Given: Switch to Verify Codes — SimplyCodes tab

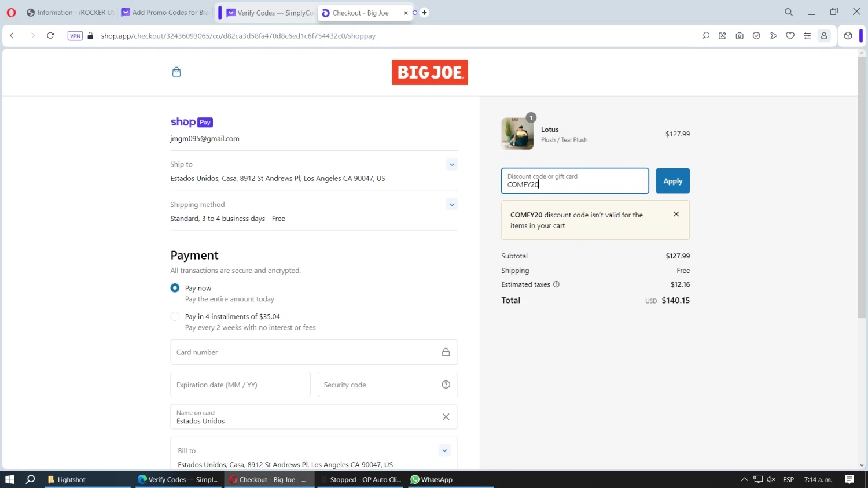Looking at the screenshot, I should point(270,13).
